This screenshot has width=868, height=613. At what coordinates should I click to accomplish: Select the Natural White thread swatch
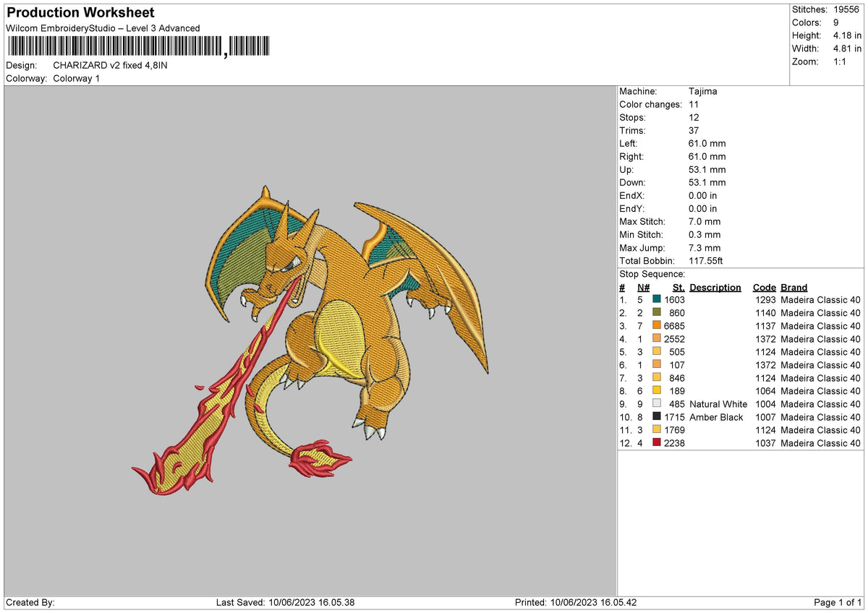point(657,404)
